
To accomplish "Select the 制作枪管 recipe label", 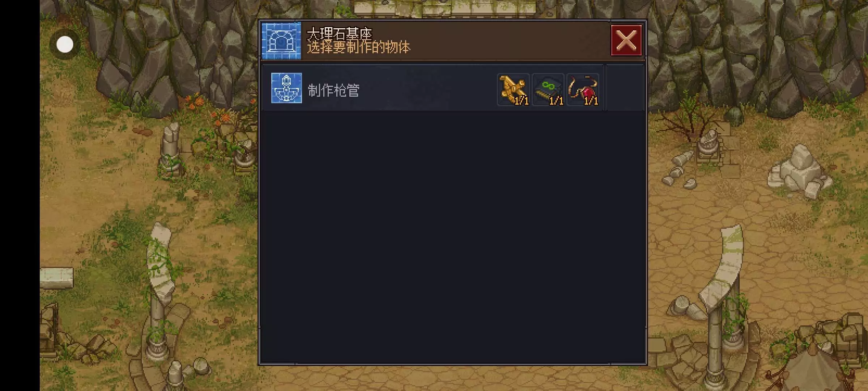I will (x=333, y=90).
